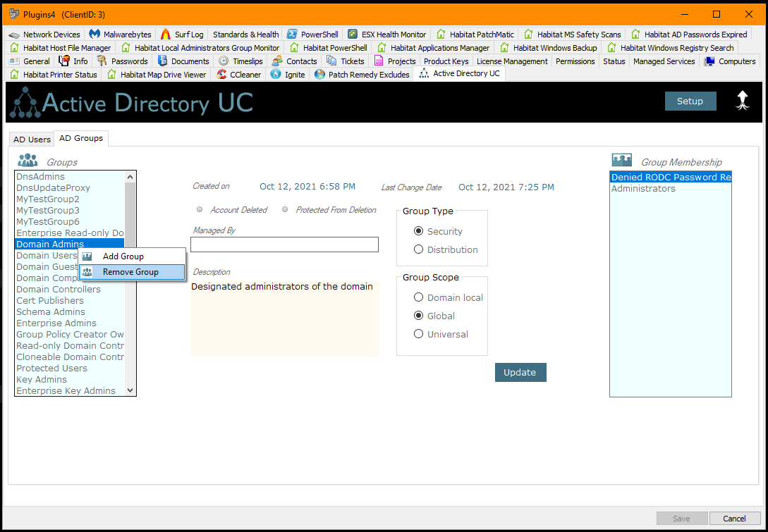Select the Universal group scope
The width and height of the screenshot is (768, 532).
(419, 334)
